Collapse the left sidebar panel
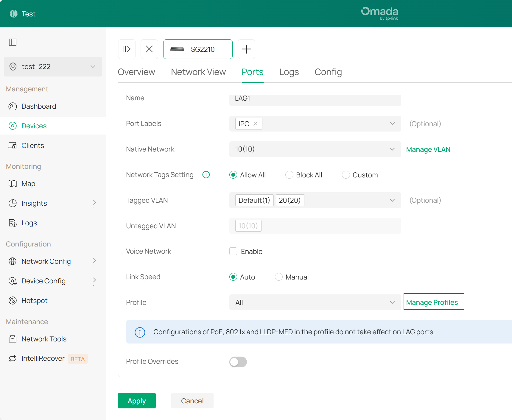This screenshot has height=420, width=512. click(13, 42)
